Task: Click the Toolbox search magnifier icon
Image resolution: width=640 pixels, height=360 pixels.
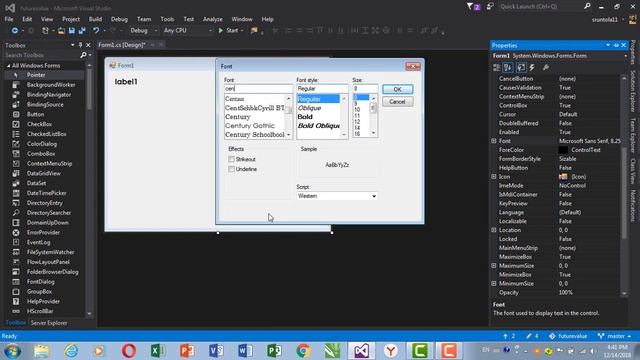Action: (83, 55)
